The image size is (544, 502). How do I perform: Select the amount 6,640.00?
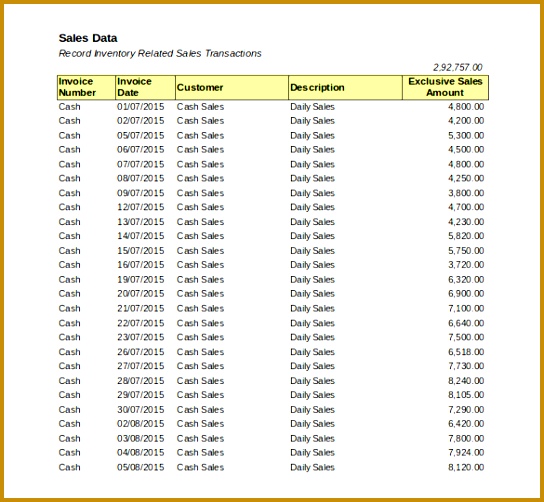click(466, 323)
